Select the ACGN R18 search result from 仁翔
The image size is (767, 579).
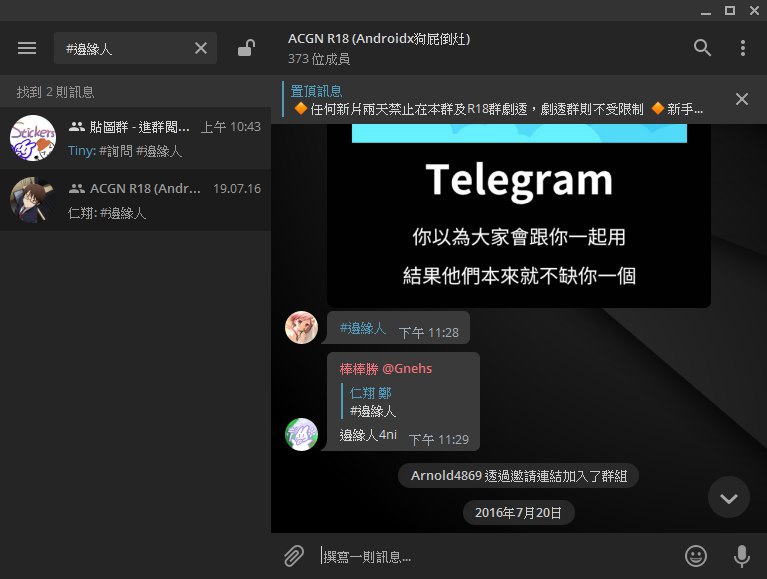[x=135, y=201]
